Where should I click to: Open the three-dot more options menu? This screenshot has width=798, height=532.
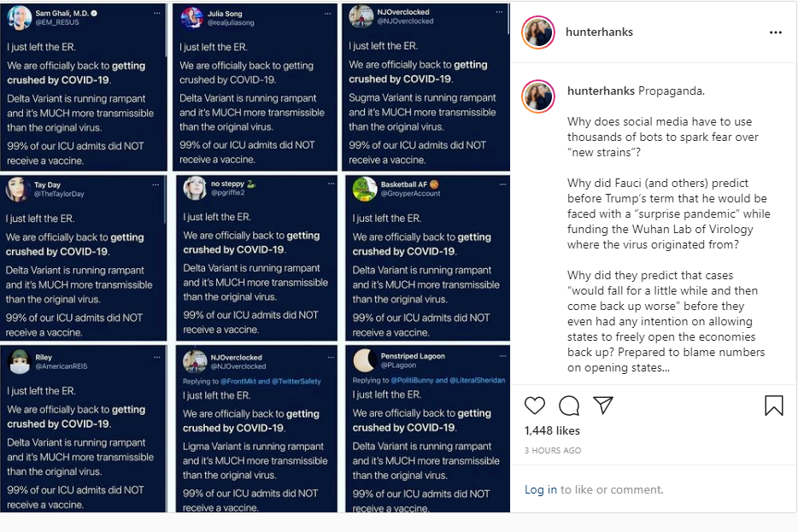coord(776,32)
